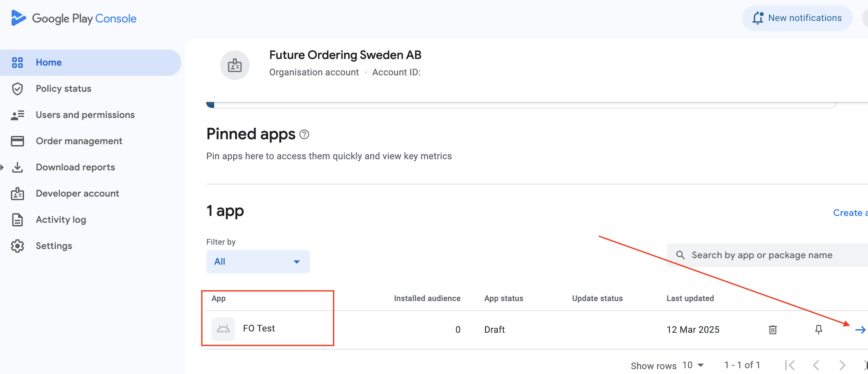The width and height of the screenshot is (868, 374).
Task: Go to the next page of apps
Action: (842, 365)
